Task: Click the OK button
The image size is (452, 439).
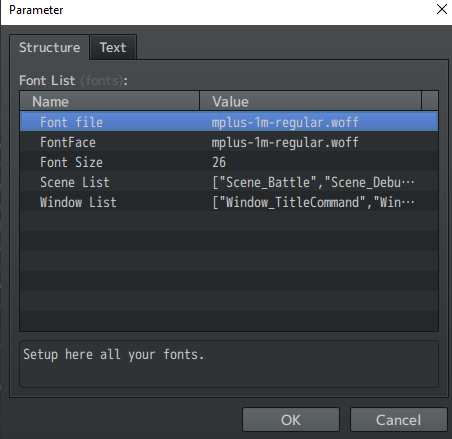Action: point(291,420)
